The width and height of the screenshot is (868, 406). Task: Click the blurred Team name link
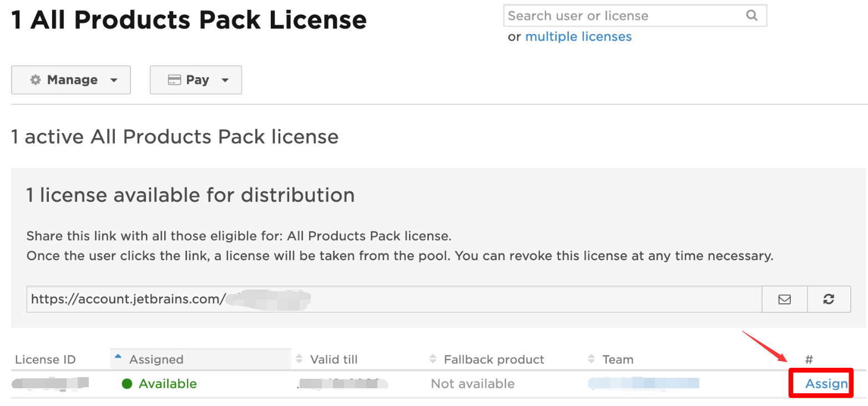644,383
